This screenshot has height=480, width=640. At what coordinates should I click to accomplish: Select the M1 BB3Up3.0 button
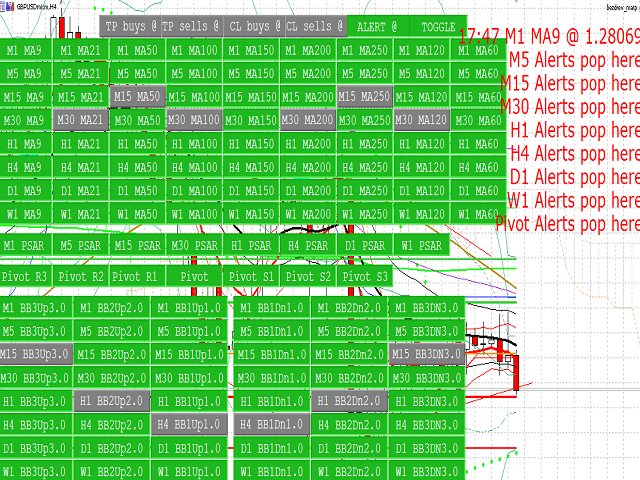[x=36, y=308]
